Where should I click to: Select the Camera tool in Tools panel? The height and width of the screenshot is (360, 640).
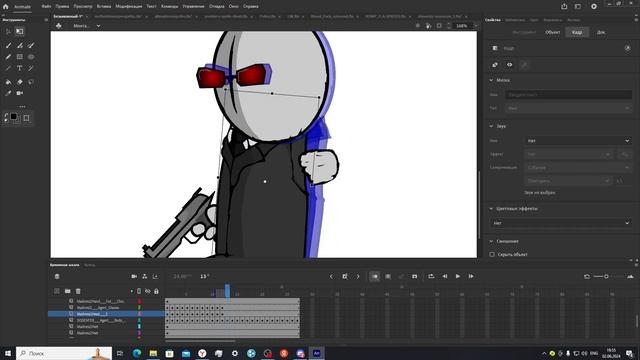(x=20, y=93)
